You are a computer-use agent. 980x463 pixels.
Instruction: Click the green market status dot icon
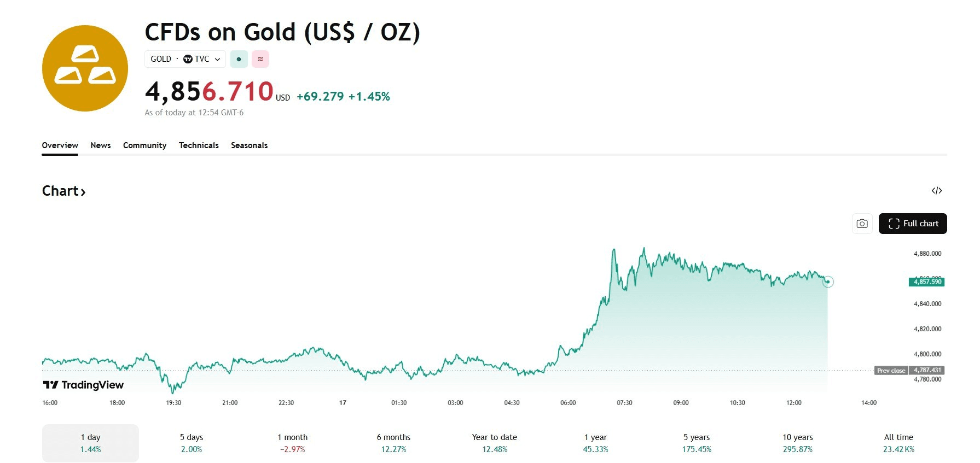coord(239,59)
